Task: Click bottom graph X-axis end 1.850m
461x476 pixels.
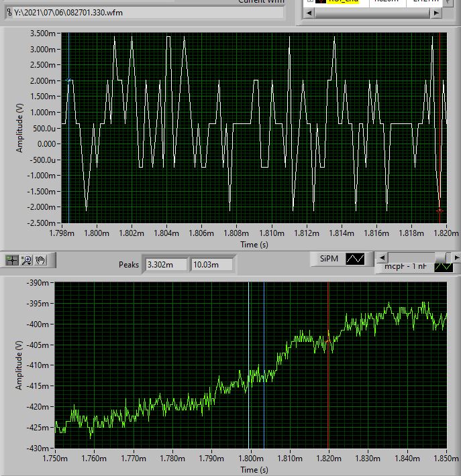Action: [x=446, y=458]
